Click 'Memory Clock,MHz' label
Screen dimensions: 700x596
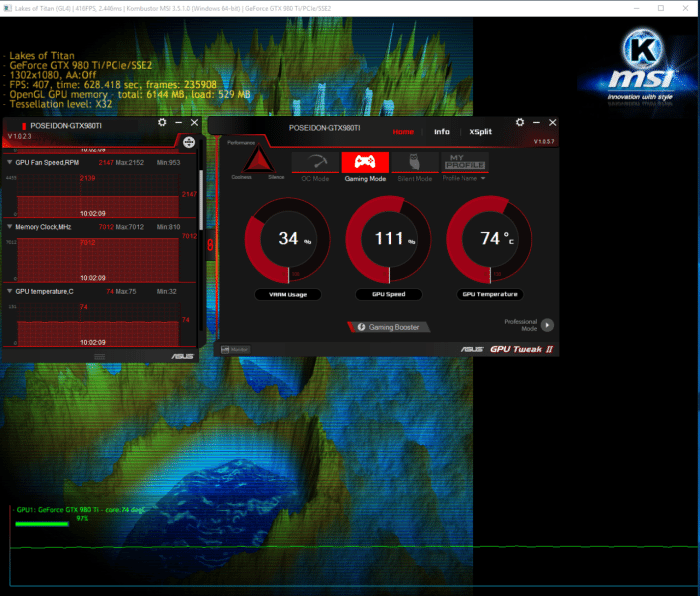(x=43, y=227)
